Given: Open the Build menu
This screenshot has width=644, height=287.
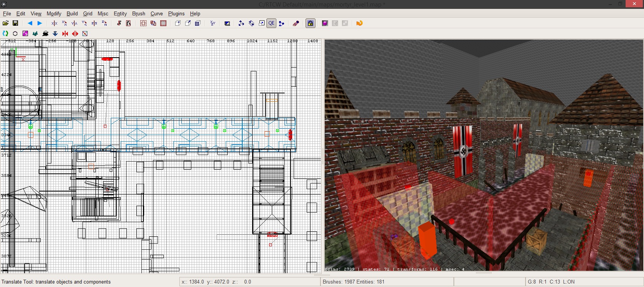Looking at the screenshot, I should (72, 13).
